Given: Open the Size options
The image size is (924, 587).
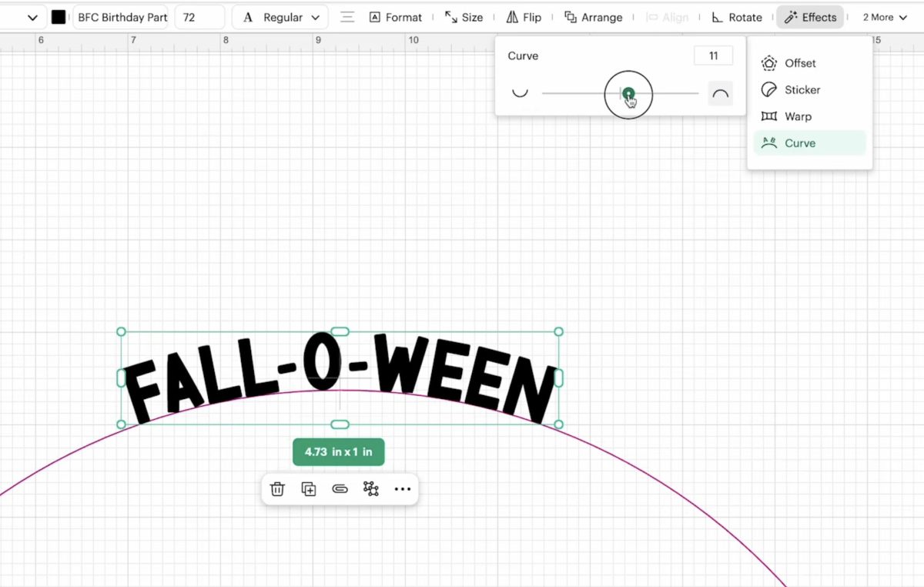Looking at the screenshot, I should click(464, 17).
